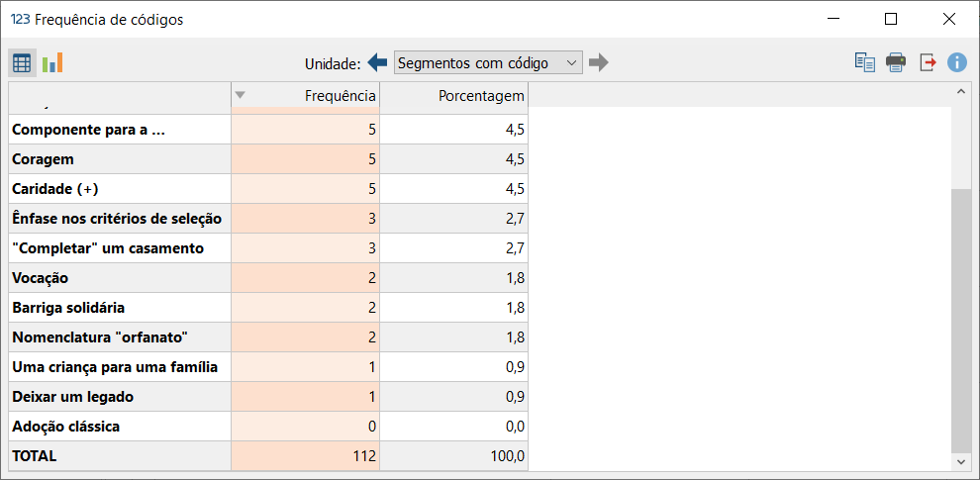Click the export icon with red arrow

click(928, 62)
